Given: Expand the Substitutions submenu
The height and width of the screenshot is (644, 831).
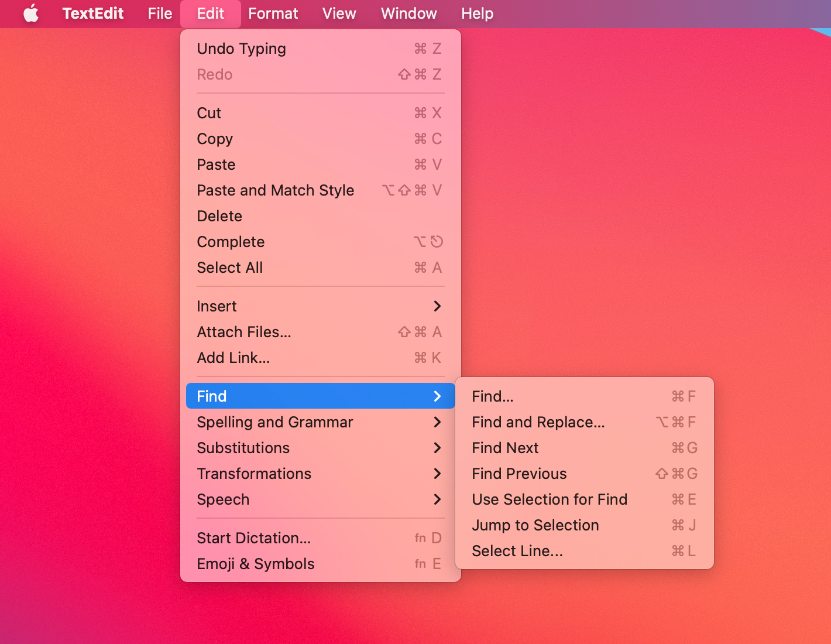Looking at the screenshot, I should [x=321, y=448].
